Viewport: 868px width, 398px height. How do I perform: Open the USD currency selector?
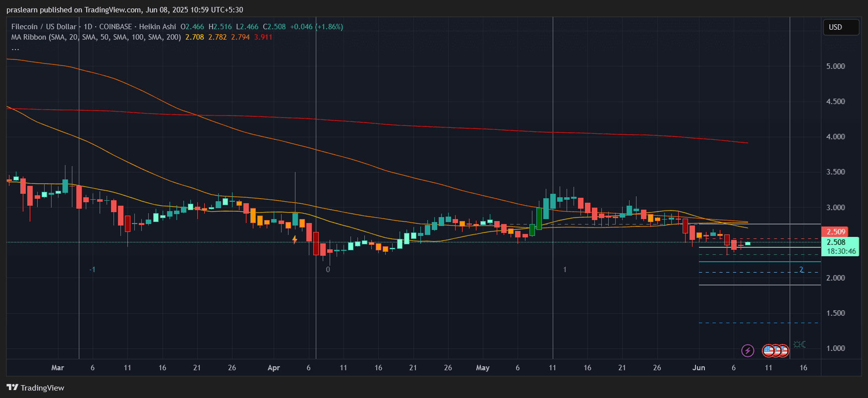[840, 27]
